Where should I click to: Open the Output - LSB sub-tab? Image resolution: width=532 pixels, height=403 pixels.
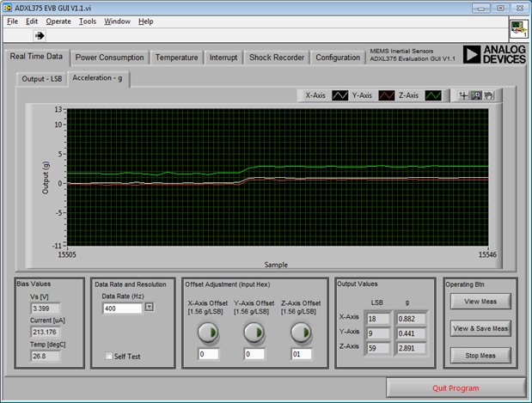[41, 79]
